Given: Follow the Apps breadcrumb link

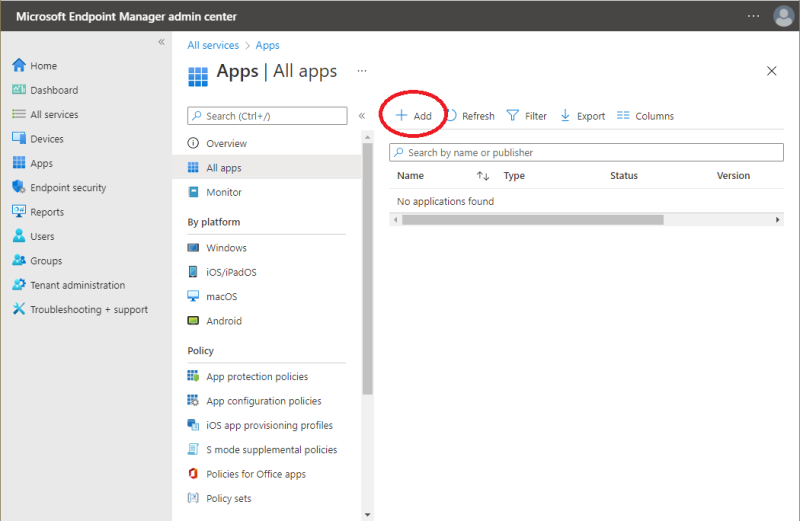Looking at the screenshot, I should tap(267, 45).
